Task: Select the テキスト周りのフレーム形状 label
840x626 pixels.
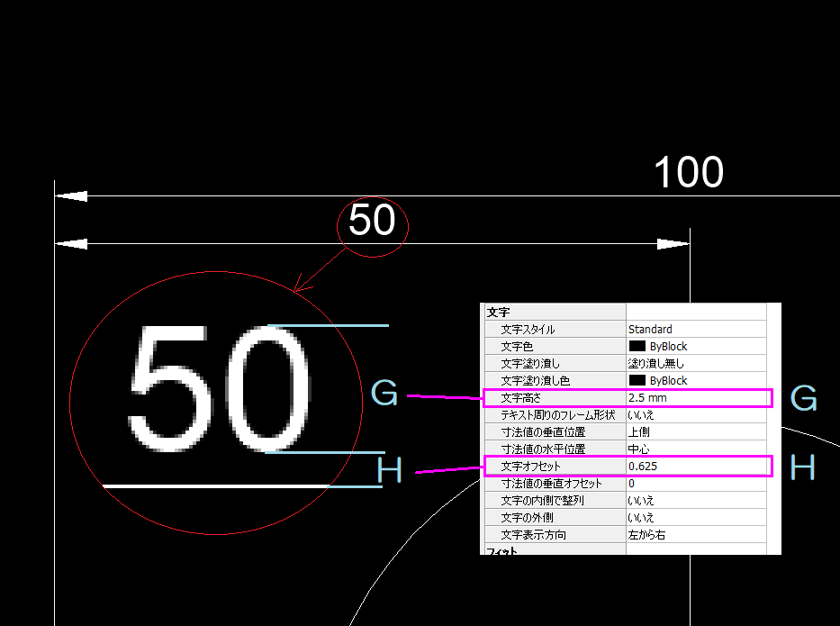Action: pos(557,415)
